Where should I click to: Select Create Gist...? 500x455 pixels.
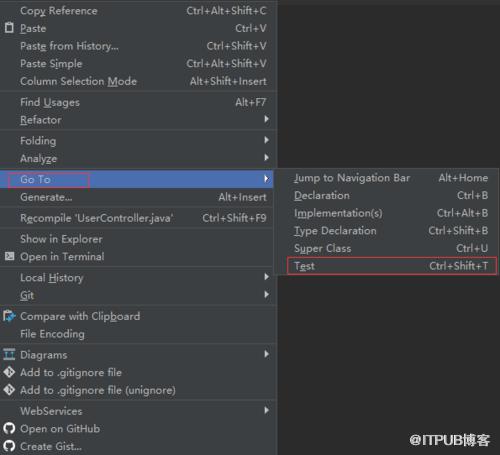coord(138,447)
